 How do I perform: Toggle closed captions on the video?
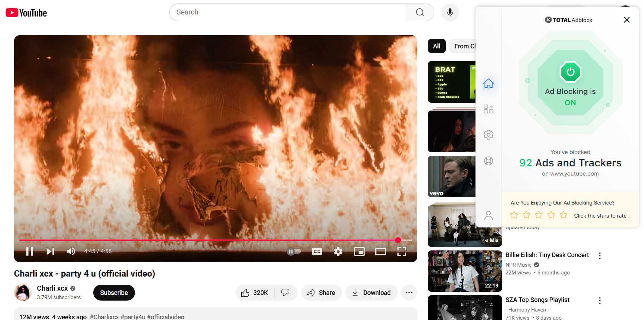(x=317, y=251)
